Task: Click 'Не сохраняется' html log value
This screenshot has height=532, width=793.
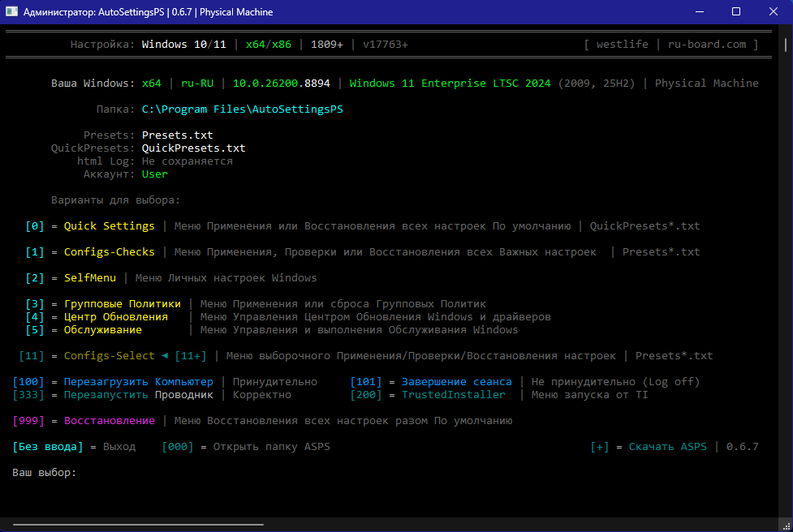Action: [x=187, y=161]
